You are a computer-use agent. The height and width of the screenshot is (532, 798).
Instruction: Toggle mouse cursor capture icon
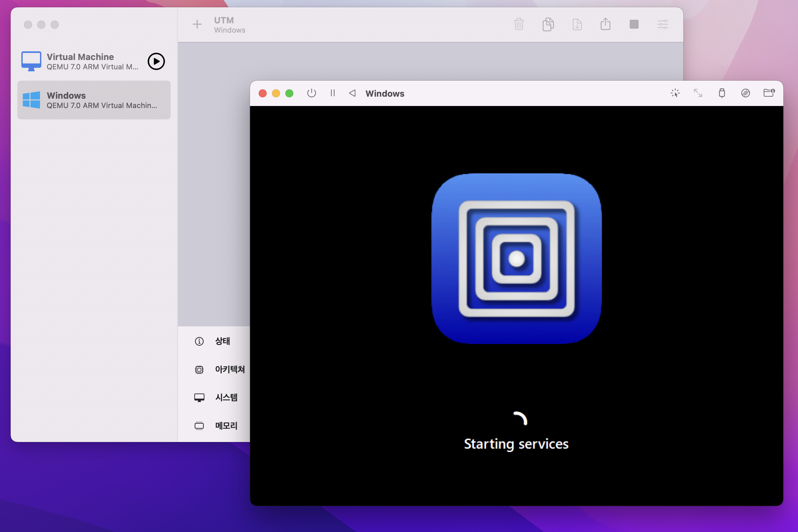tap(675, 93)
